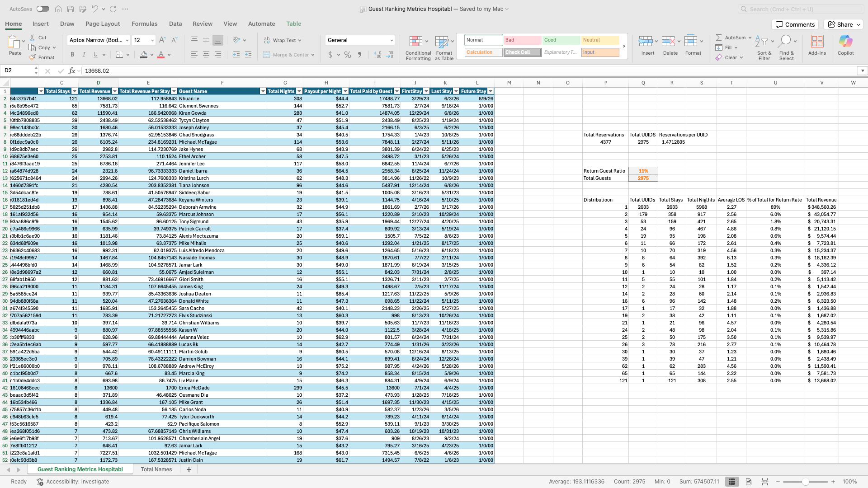This screenshot has height=488, width=868.
Task: Increase font size icon
Action: pyautogui.click(x=162, y=40)
